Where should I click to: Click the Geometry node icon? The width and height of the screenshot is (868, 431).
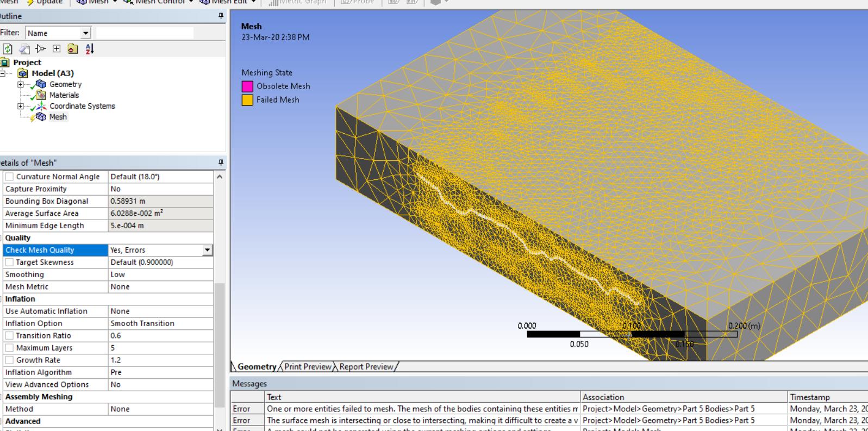[x=40, y=84]
